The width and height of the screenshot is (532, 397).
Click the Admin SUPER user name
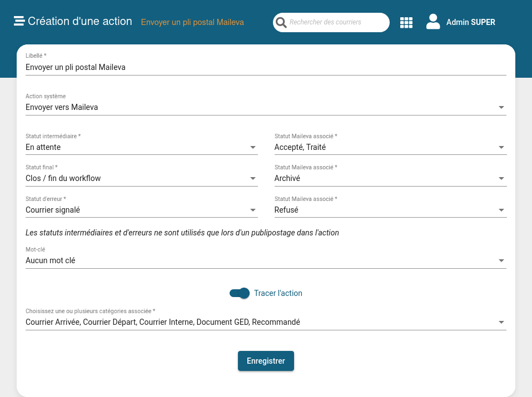[x=470, y=23]
